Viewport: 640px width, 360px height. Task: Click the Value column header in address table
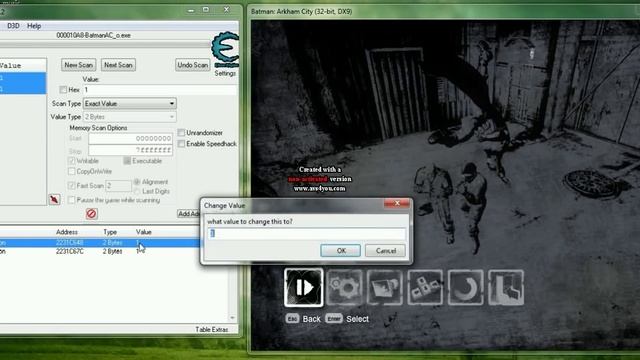point(144,232)
